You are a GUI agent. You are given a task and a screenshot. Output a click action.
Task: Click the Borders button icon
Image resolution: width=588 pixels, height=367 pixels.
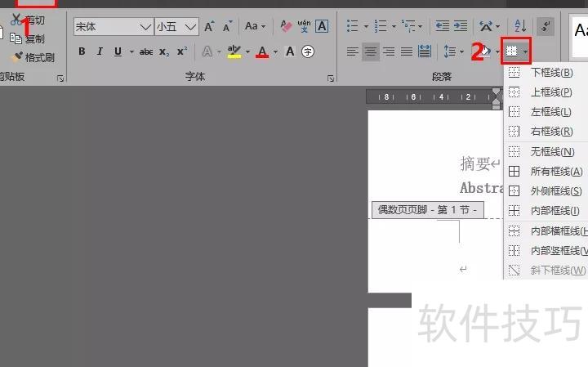click(511, 51)
